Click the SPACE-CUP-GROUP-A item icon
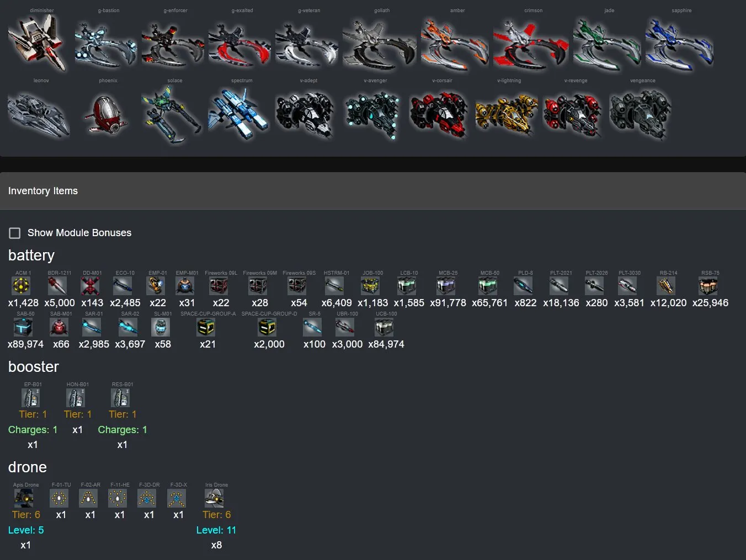Screen dimensions: 746x560 click(x=206, y=327)
